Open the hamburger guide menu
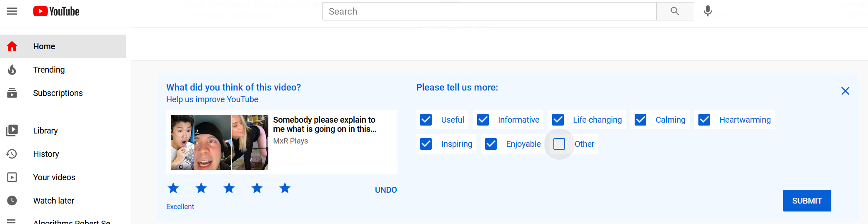Image resolution: width=868 pixels, height=224 pixels. tap(12, 11)
